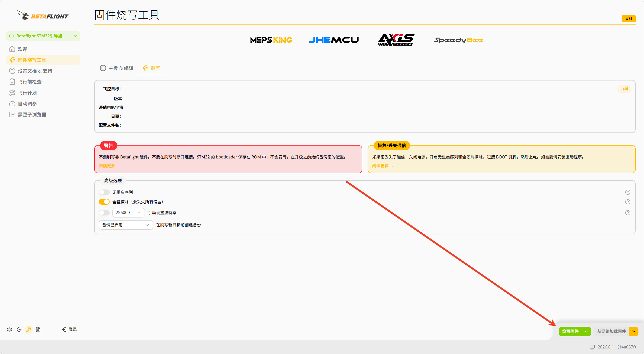Click 百科 badge in firmware info panel
The image size is (644, 354).
pyautogui.click(x=624, y=89)
